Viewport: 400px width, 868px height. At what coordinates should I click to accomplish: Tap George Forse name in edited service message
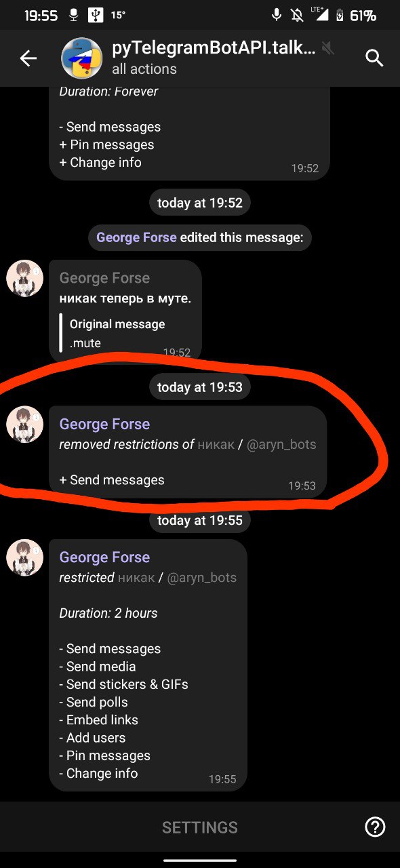click(x=136, y=237)
